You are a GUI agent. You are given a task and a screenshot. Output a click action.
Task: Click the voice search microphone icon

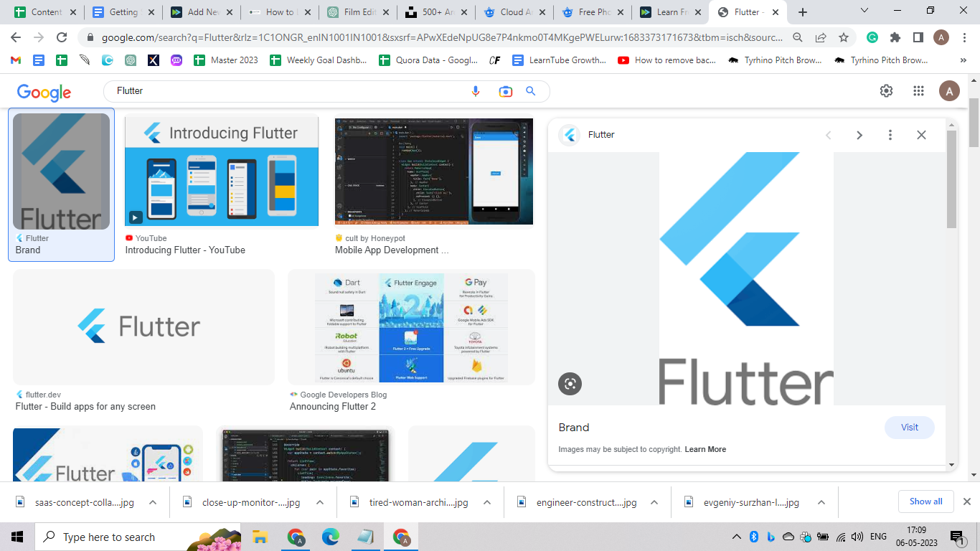475,91
